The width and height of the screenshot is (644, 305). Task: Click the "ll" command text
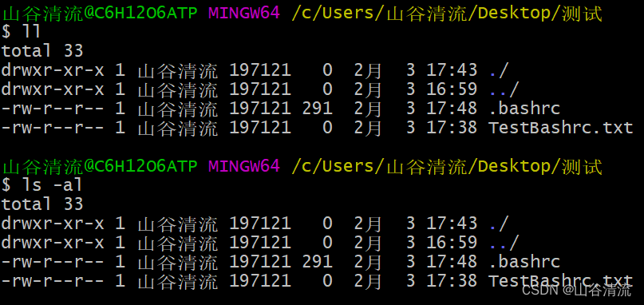click(x=31, y=32)
